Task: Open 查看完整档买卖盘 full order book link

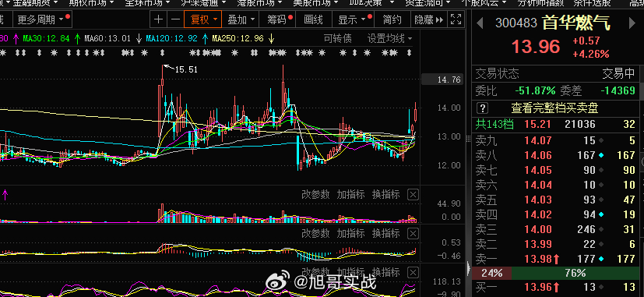Action: click(x=554, y=108)
